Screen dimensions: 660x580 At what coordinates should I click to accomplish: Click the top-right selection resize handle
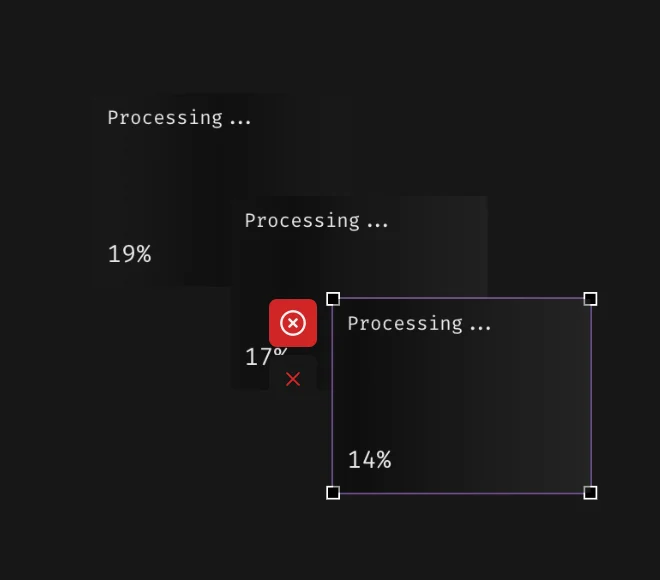coord(590,299)
